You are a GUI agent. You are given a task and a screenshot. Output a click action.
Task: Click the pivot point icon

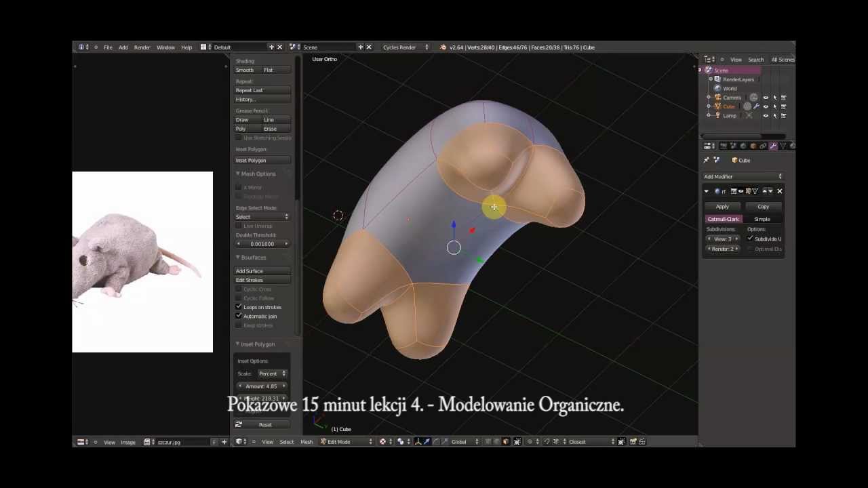pyautogui.click(x=401, y=442)
